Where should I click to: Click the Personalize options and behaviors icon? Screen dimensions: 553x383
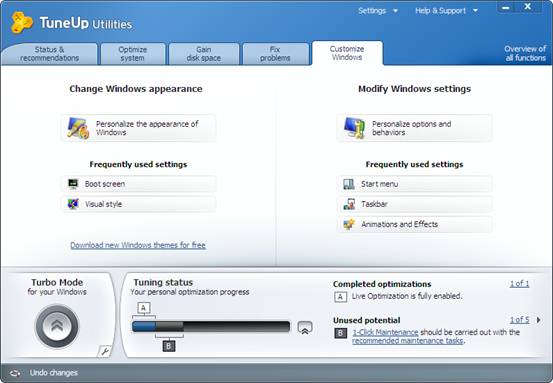[x=354, y=128]
